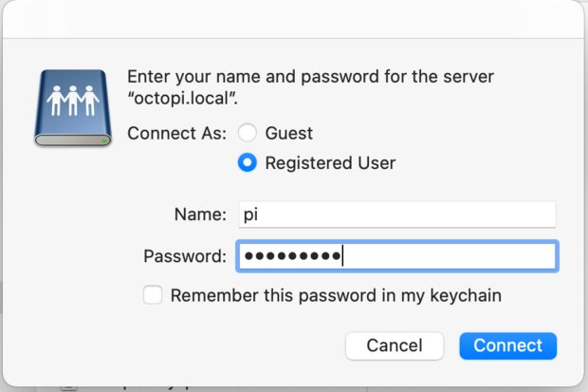The image size is (588, 392).
Task: Focus the Password input field
Action: (x=397, y=256)
